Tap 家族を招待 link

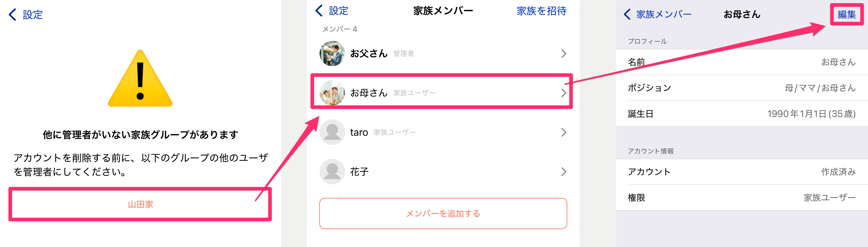click(x=541, y=11)
